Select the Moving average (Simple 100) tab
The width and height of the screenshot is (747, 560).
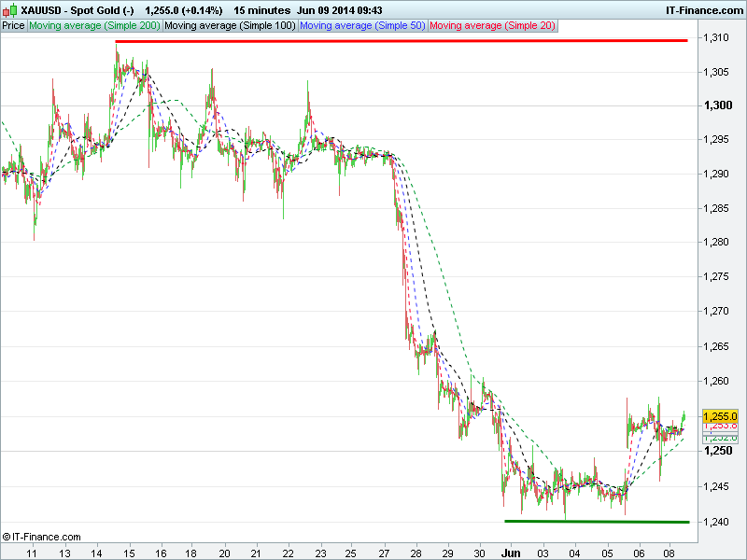point(229,25)
